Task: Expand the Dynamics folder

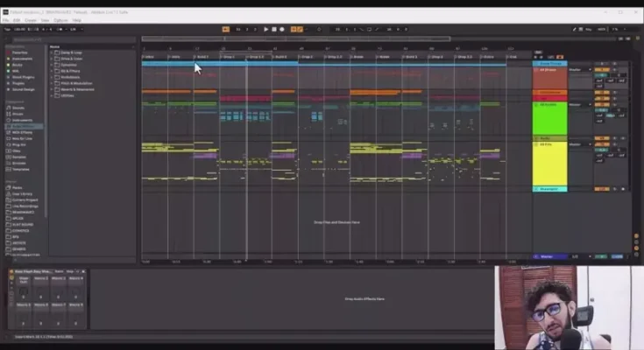Action: coord(67,65)
